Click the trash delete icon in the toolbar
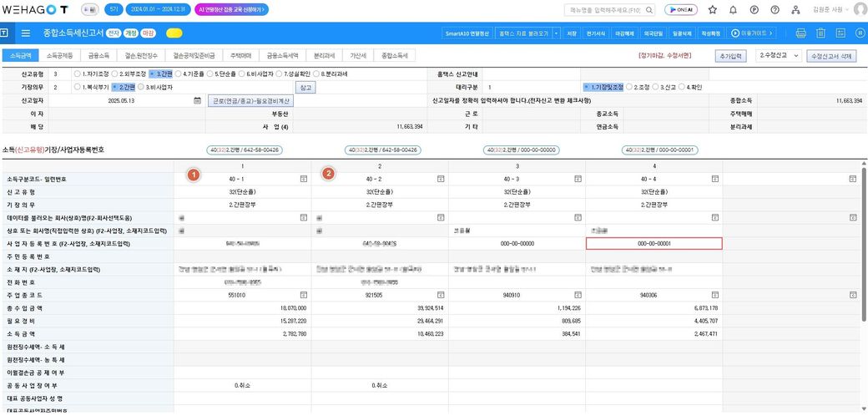868x416 pixels. [820, 33]
